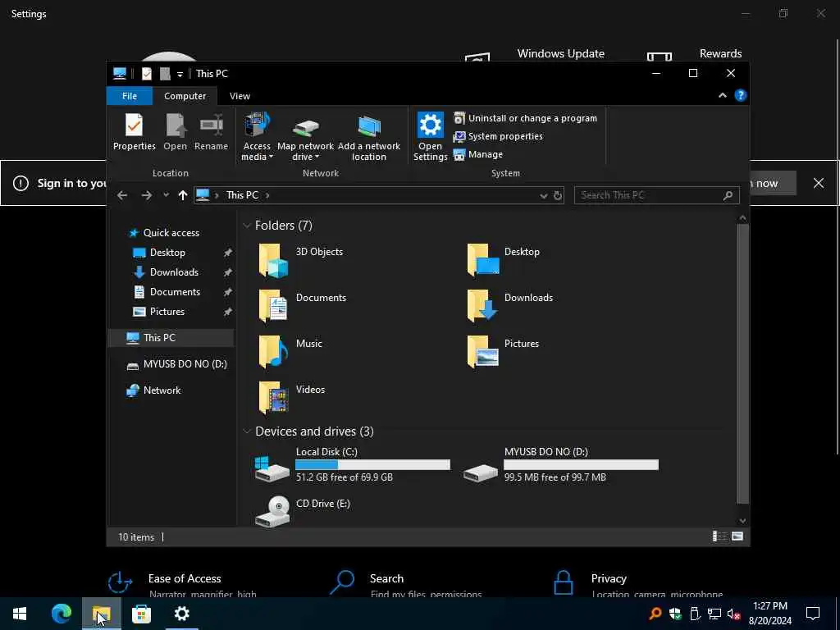Launch Microsoft Edge from the taskbar
Viewport: 840px width, 630px height.
tap(61, 614)
